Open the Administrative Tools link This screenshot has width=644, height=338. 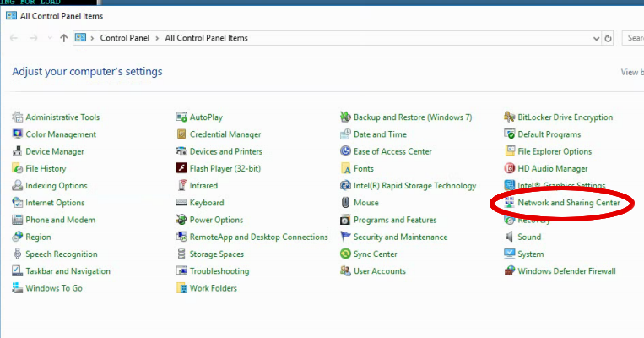(62, 117)
